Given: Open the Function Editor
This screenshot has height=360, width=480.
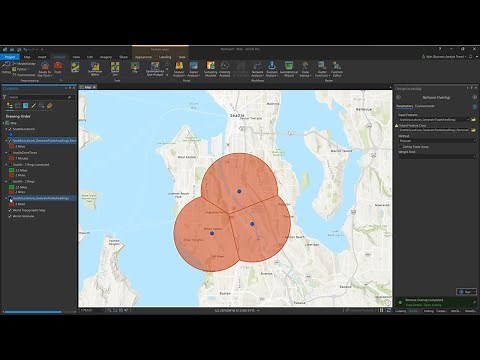Looking at the screenshot, I should click(x=337, y=69).
